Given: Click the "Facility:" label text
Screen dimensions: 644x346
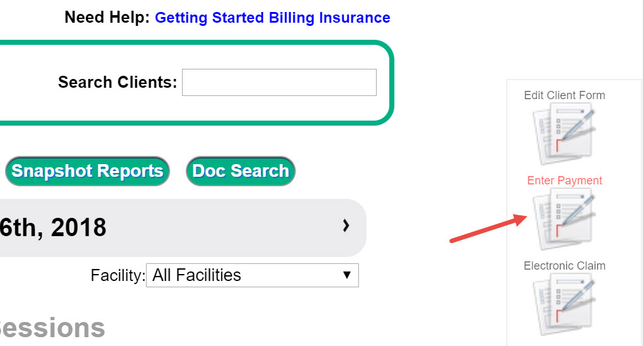Looking at the screenshot, I should 118,276.
